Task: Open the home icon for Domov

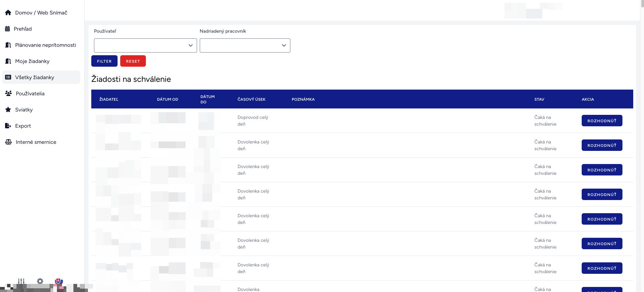Action: tap(8, 12)
